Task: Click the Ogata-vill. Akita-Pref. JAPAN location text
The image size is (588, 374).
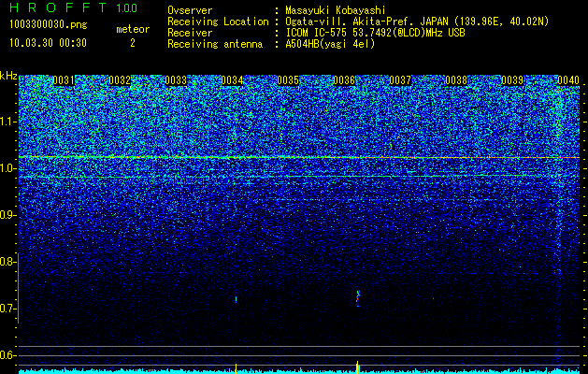Action: coord(417,22)
